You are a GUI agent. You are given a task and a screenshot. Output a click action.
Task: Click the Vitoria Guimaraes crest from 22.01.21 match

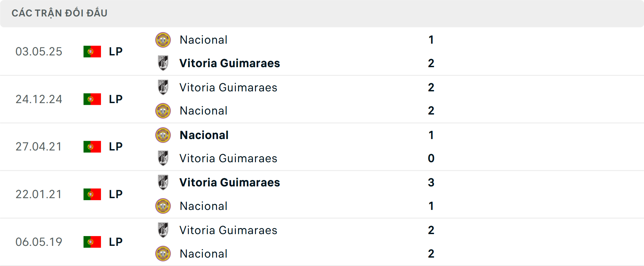[x=163, y=182]
